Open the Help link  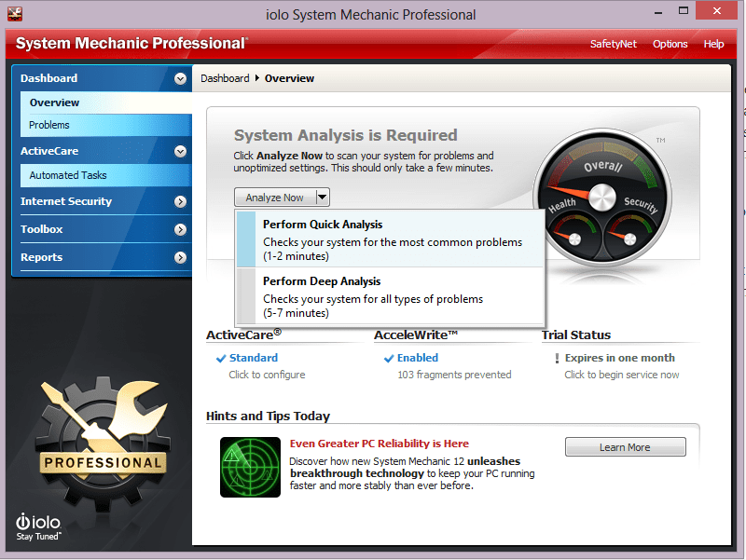click(713, 44)
